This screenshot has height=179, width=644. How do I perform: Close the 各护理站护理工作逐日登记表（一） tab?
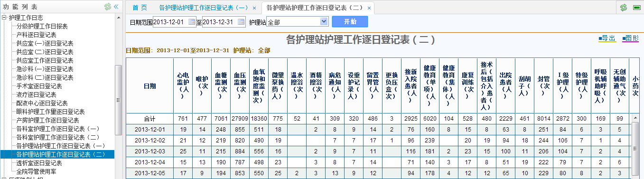click(254, 8)
